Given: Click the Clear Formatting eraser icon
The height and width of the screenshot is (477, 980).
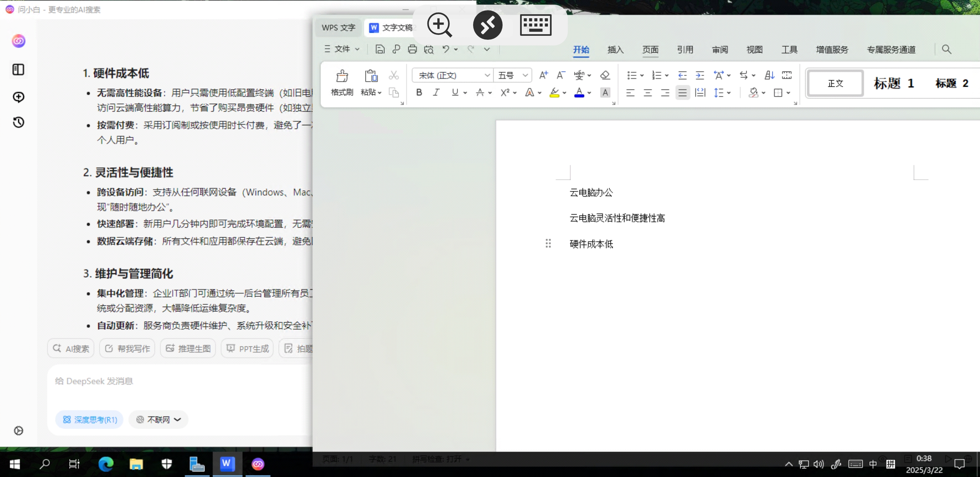Looking at the screenshot, I should pos(605,75).
